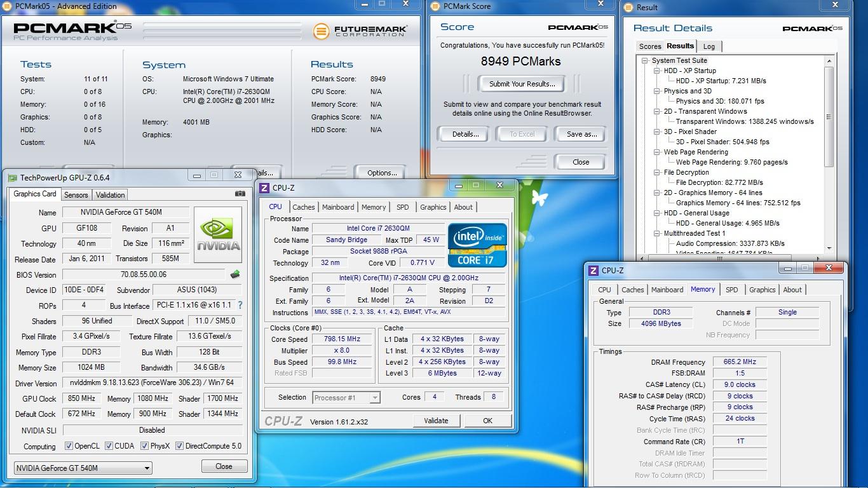
Task: Toggle the CUDA checkbox in GPU-Z
Action: (x=109, y=446)
